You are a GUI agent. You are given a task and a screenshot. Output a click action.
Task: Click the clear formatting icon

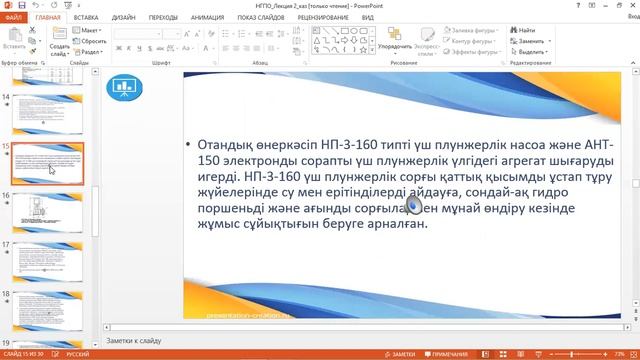(211, 34)
